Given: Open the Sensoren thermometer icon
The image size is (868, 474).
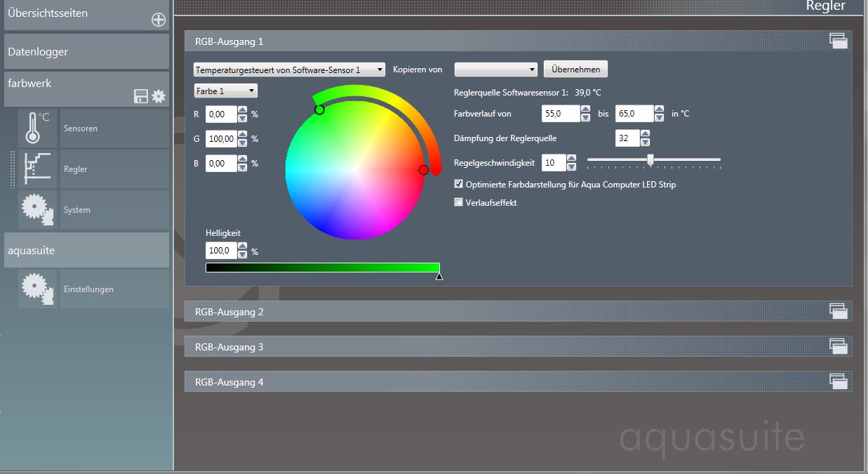Looking at the screenshot, I should coord(37,129).
